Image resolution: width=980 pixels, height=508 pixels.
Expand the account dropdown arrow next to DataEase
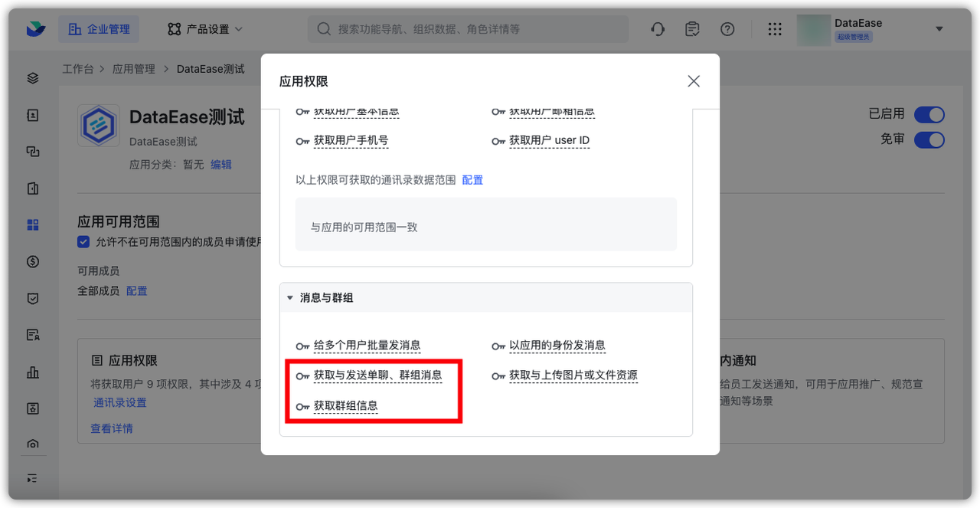point(939,29)
